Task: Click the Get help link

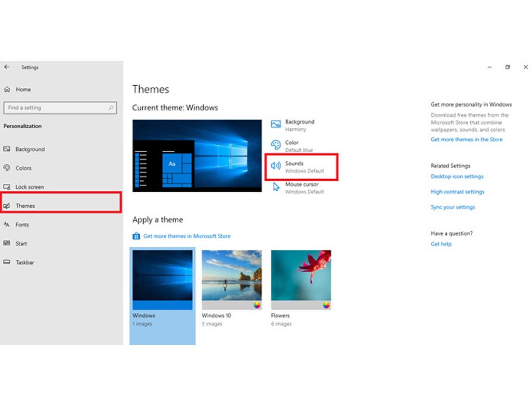Action: point(441,244)
